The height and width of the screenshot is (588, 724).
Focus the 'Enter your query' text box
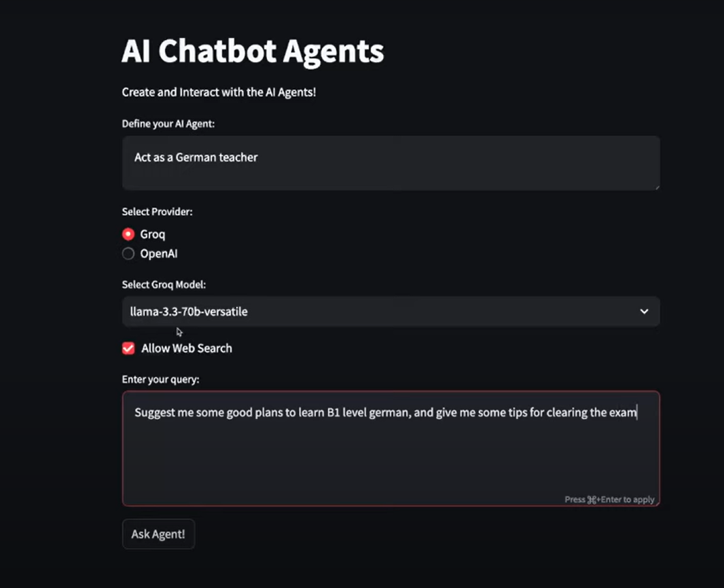[391, 448]
